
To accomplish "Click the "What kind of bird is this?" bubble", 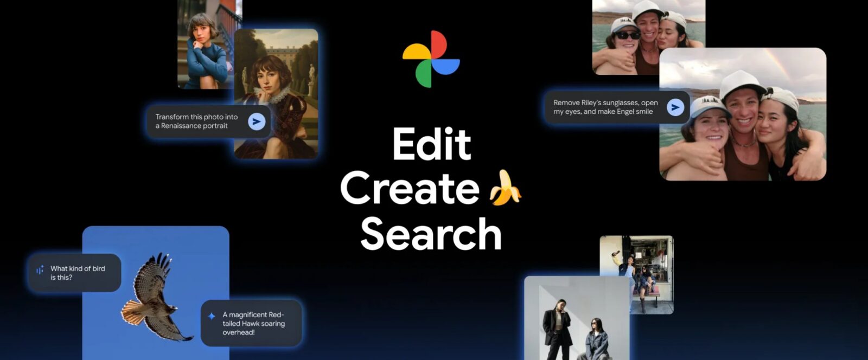I will (76, 273).
